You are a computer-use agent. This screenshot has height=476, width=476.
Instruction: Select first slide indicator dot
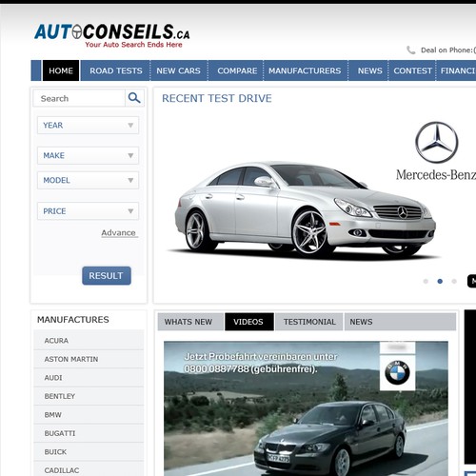click(x=426, y=281)
